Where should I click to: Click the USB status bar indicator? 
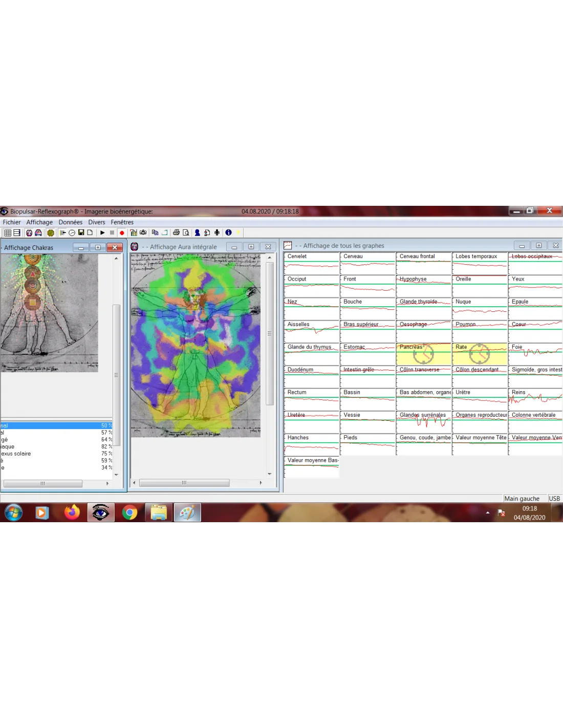554,499
